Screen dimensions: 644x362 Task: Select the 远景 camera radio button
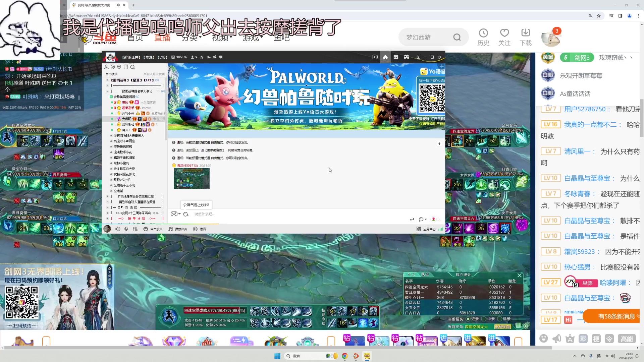499,319
